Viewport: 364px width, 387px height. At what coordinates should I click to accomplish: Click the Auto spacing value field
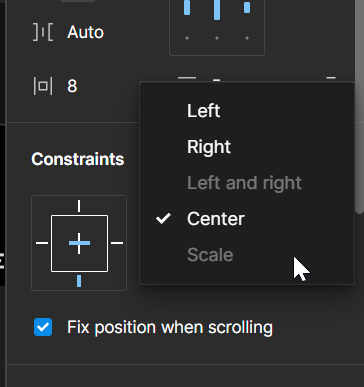(86, 32)
